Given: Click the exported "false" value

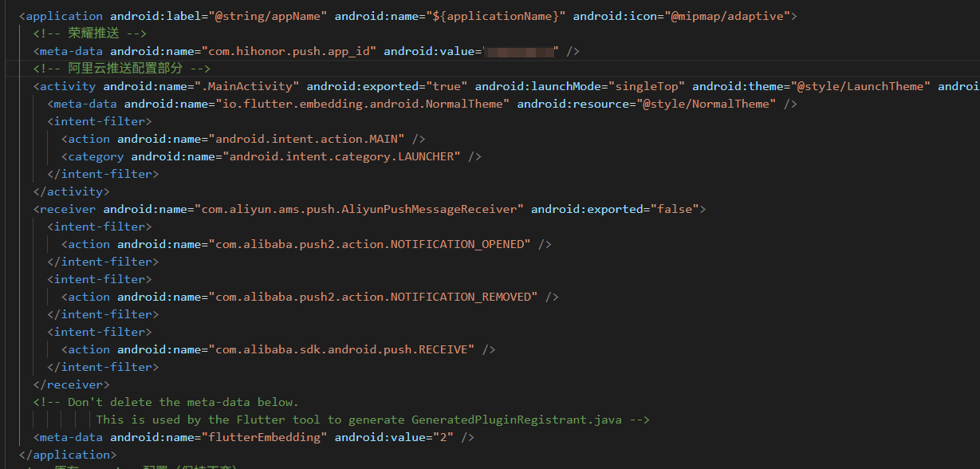Looking at the screenshot, I should coord(675,209).
